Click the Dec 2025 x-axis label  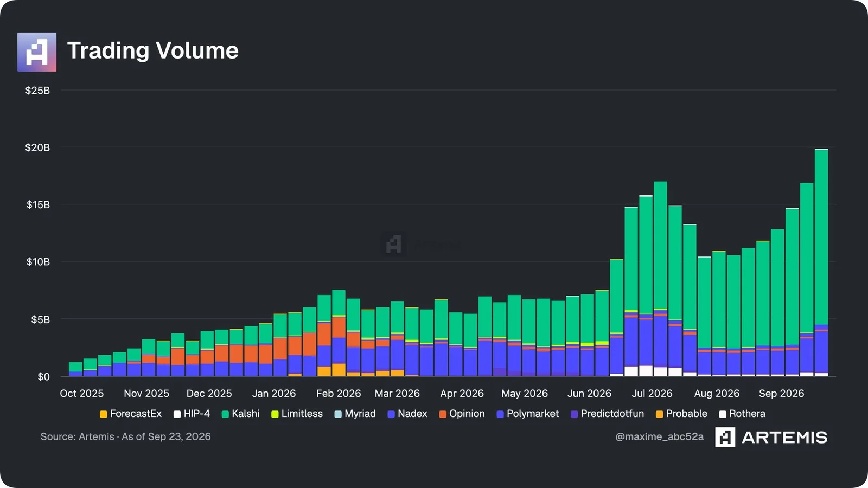coord(209,394)
